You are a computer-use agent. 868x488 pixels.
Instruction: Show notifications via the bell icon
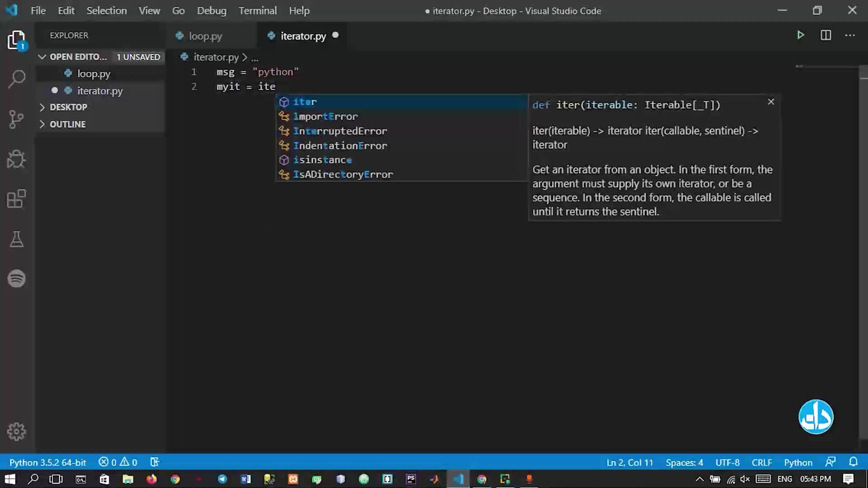pyautogui.click(x=853, y=462)
